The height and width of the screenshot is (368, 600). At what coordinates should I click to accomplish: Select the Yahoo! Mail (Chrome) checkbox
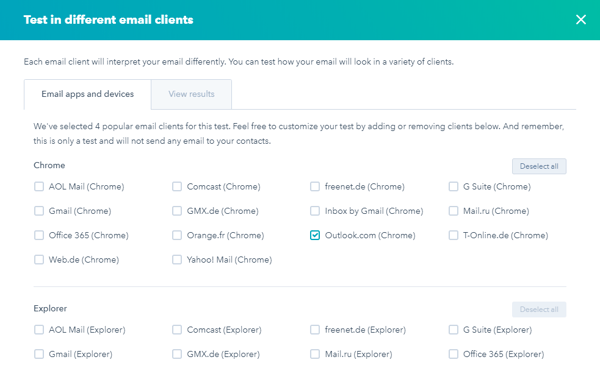pyautogui.click(x=177, y=260)
